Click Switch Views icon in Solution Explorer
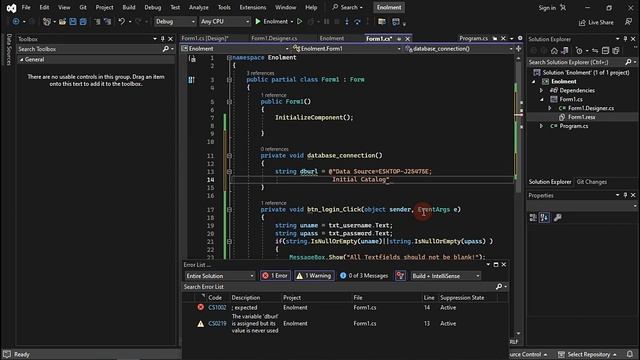This screenshot has width=640, height=360. click(x=564, y=51)
